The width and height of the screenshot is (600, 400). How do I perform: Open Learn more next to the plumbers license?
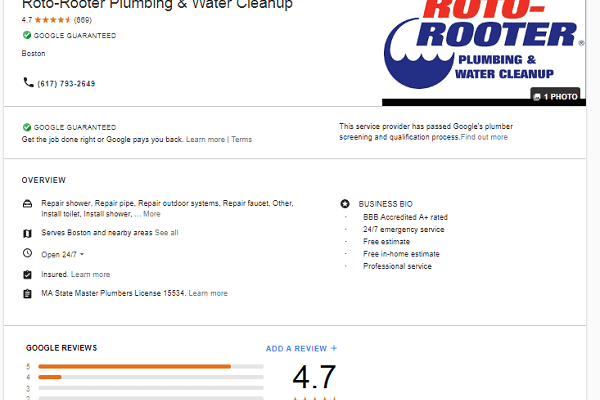208,293
